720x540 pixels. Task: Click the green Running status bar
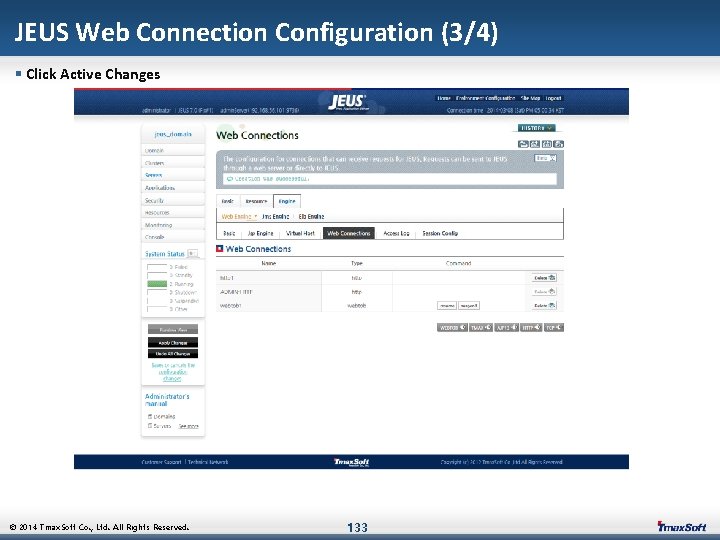pos(157,284)
